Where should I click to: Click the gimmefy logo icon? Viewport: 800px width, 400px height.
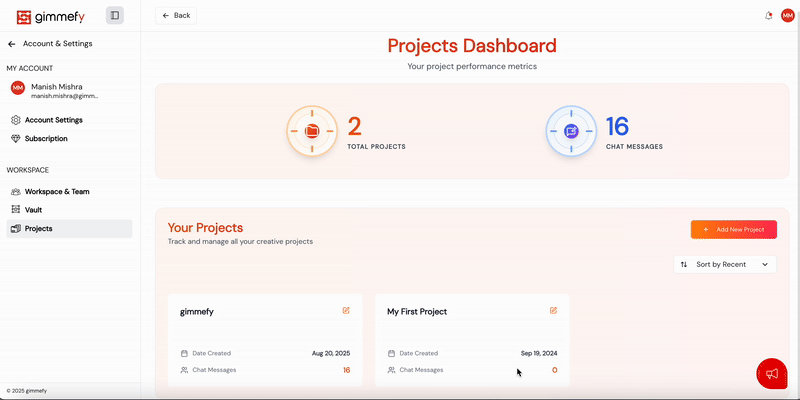tap(23, 16)
